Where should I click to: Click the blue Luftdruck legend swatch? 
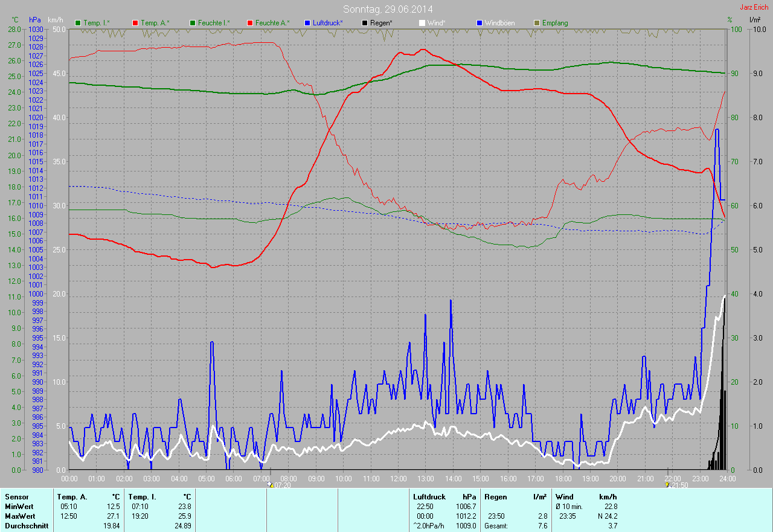(307, 23)
